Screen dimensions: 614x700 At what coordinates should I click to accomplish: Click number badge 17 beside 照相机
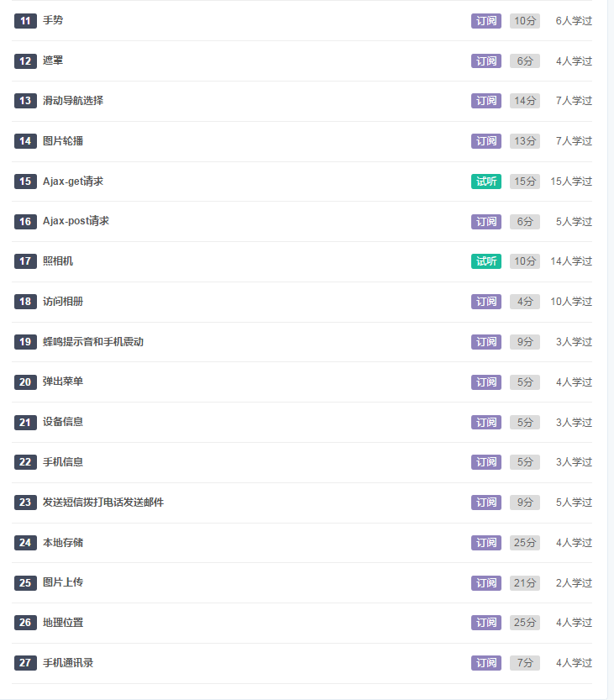point(25,261)
